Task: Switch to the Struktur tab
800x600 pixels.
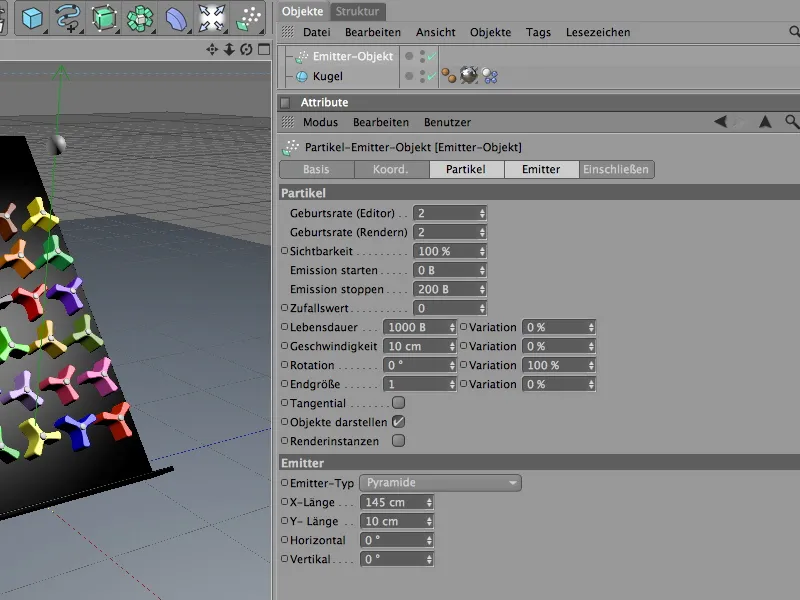Action: click(357, 11)
